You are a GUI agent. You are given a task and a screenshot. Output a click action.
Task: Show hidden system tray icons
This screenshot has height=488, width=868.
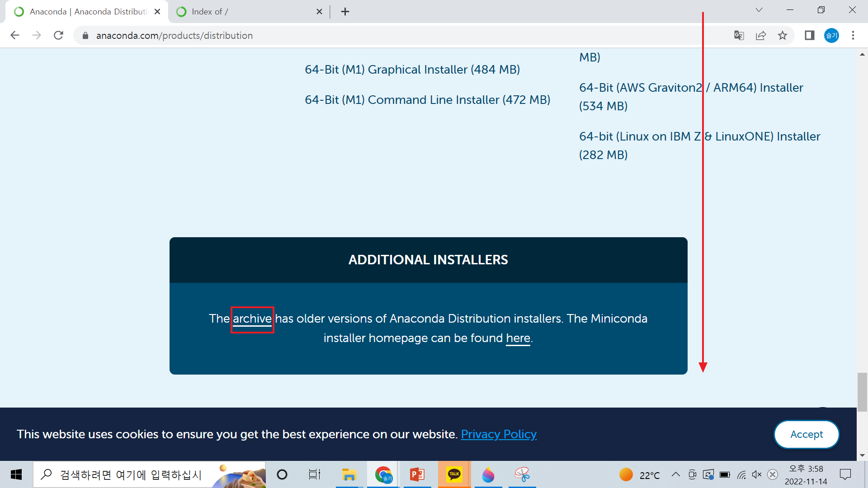point(676,474)
